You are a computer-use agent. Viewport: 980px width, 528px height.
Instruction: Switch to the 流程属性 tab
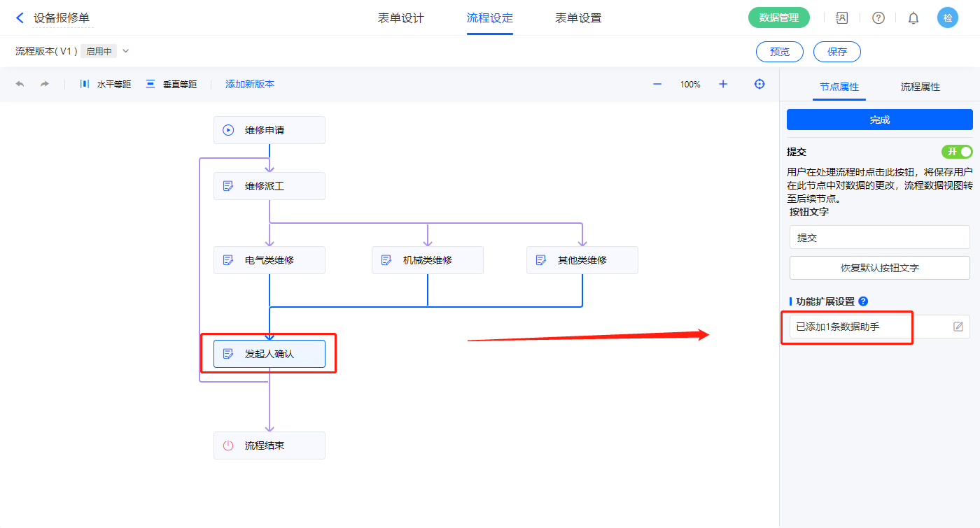920,87
